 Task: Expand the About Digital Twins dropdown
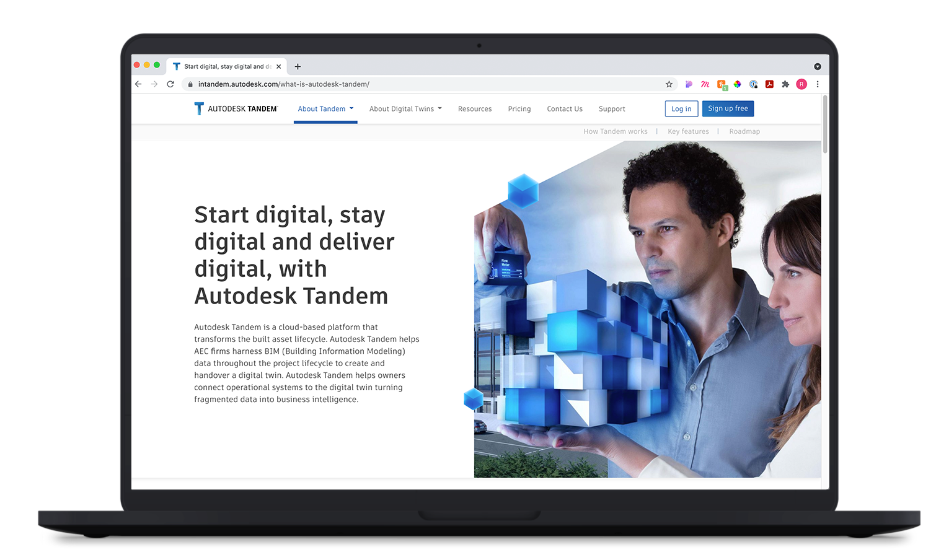pyautogui.click(x=405, y=109)
